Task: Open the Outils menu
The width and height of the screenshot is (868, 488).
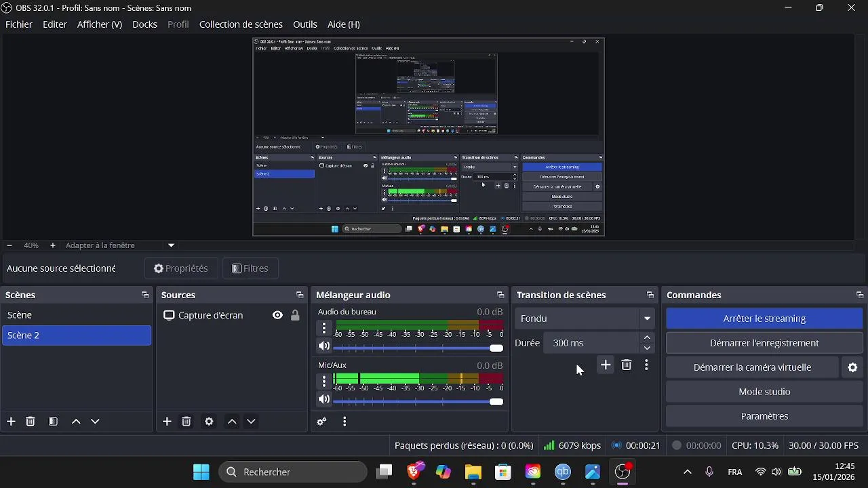Action: (x=305, y=24)
